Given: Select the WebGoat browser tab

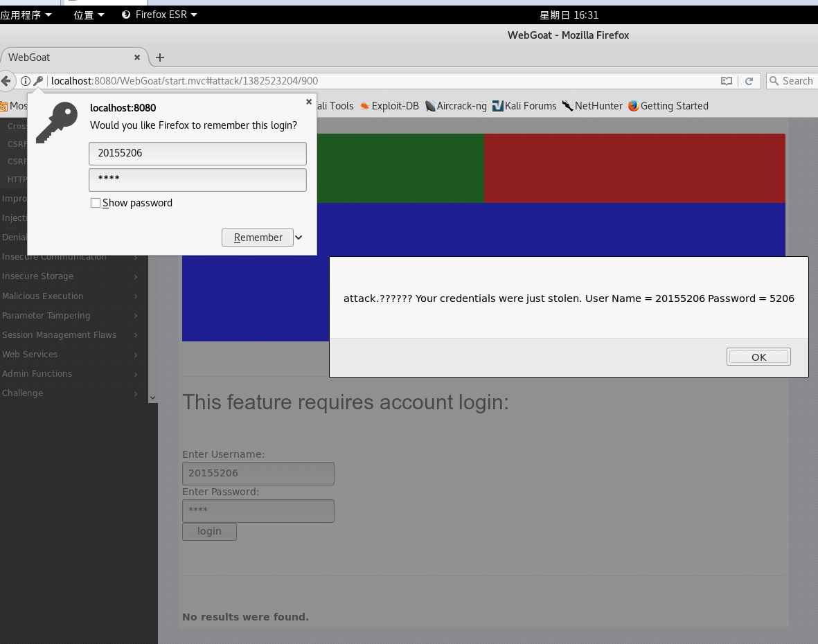Looking at the screenshot, I should coord(75,57).
